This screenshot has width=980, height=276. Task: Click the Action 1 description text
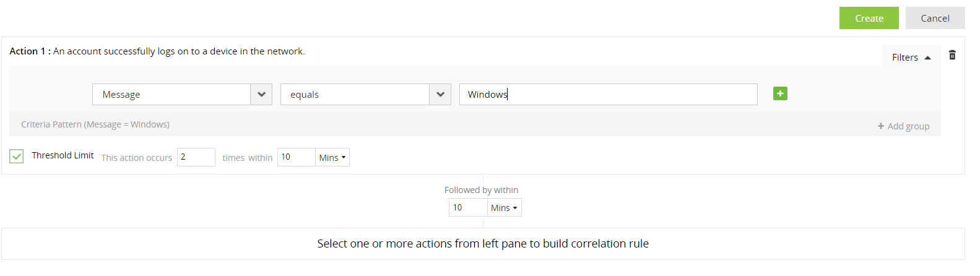click(x=179, y=51)
